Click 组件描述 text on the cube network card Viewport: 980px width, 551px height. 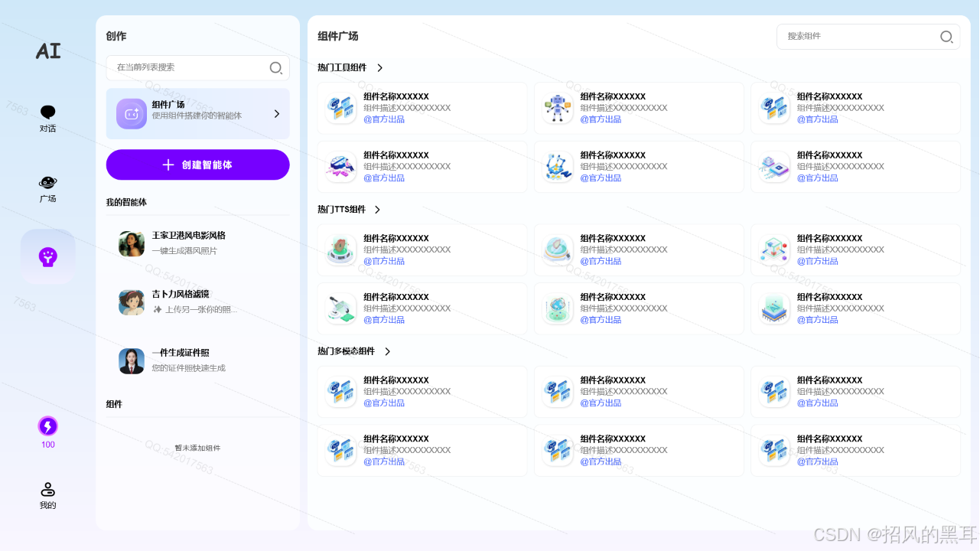pyautogui.click(x=840, y=249)
